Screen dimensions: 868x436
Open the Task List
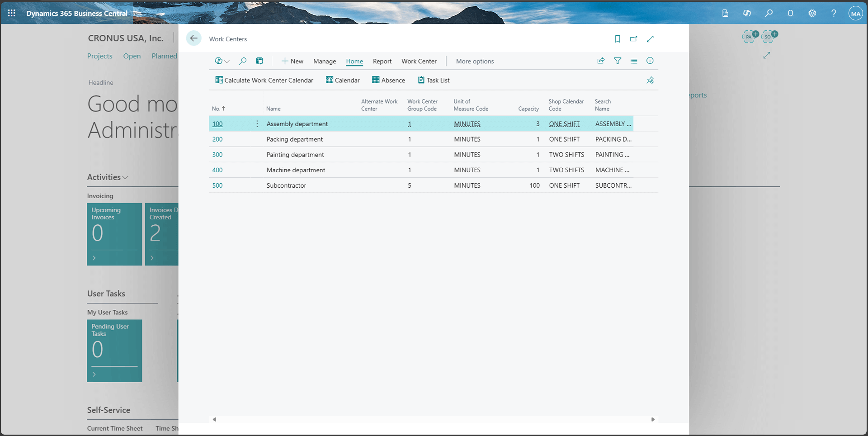coord(434,80)
